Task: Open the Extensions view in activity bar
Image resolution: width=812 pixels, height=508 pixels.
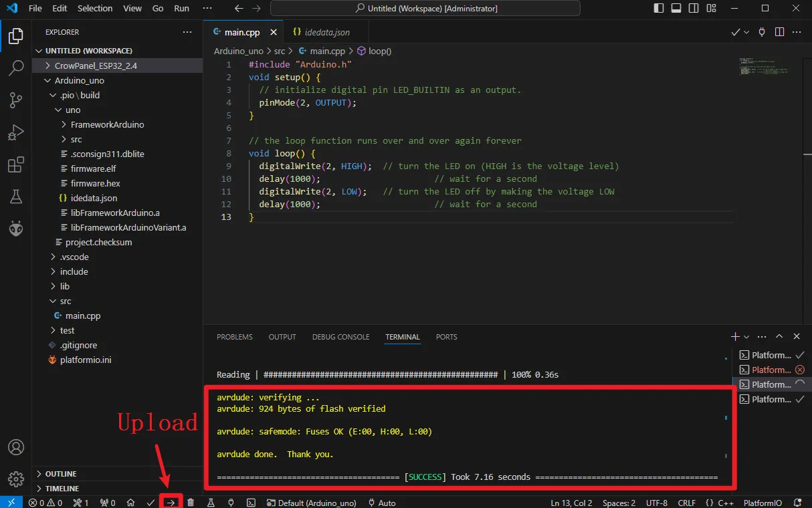Action: (16, 164)
